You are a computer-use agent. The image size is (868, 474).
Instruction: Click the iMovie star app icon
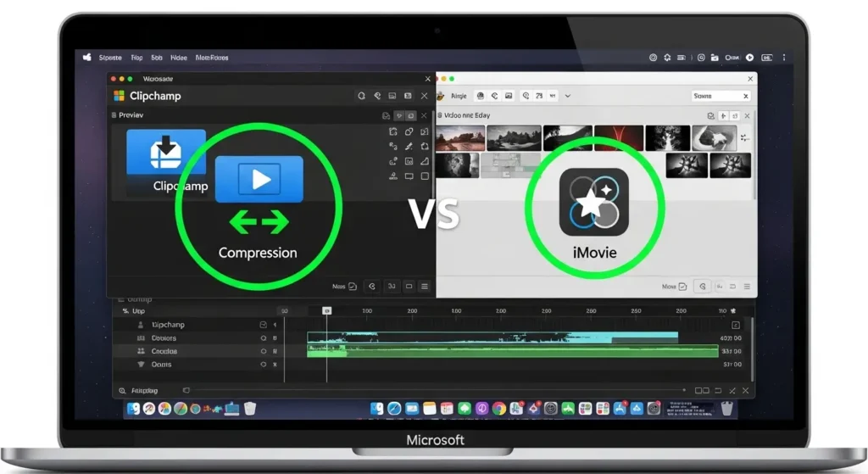click(x=594, y=202)
